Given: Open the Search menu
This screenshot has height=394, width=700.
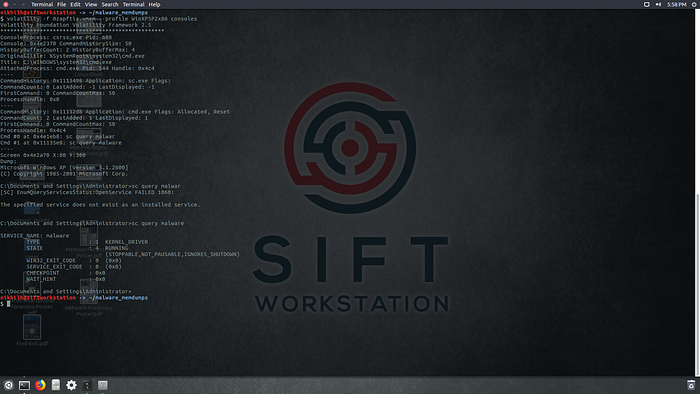Looking at the screenshot, I should pos(110,4).
